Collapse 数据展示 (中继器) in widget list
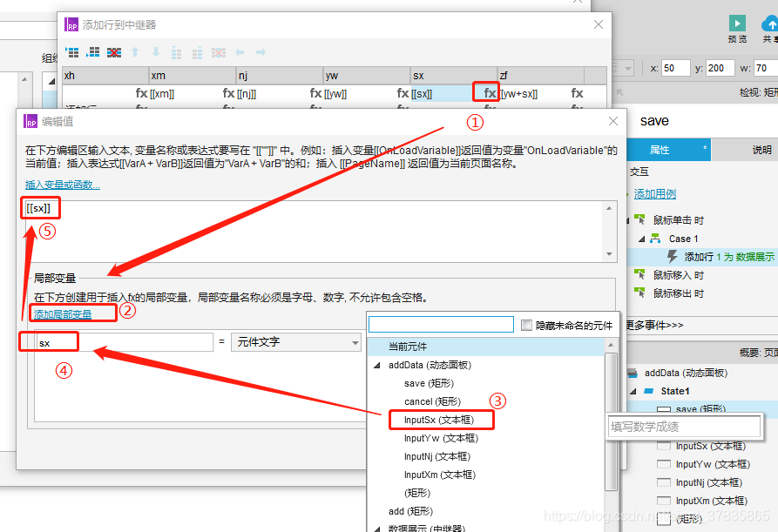This screenshot has height=532, width=778. (x=376, y=529)
